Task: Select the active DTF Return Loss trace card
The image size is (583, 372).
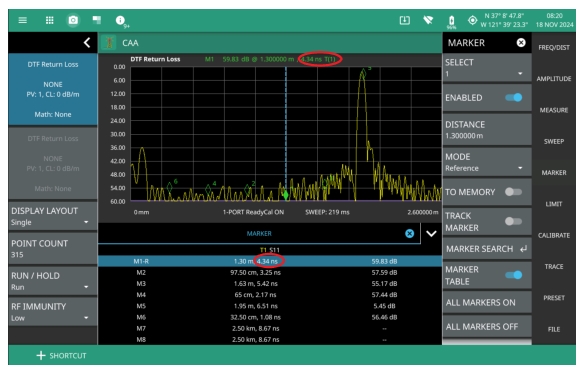Action: pyautogui.click(x=53, y=89)
